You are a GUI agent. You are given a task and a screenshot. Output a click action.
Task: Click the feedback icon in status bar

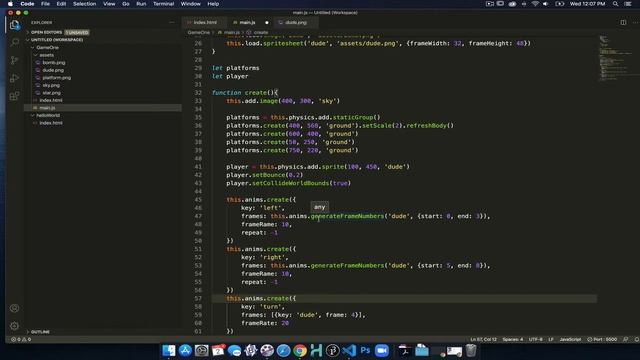tap(626, 339)
